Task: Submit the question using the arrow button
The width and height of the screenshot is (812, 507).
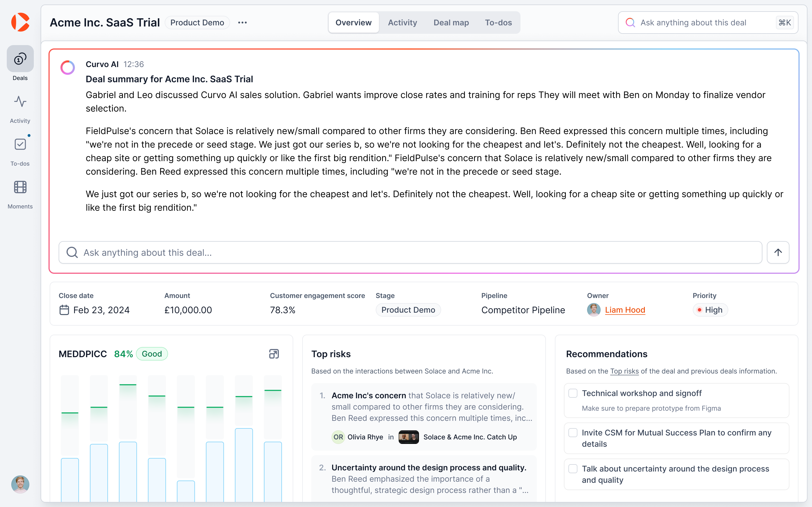Action: (778, 252)
